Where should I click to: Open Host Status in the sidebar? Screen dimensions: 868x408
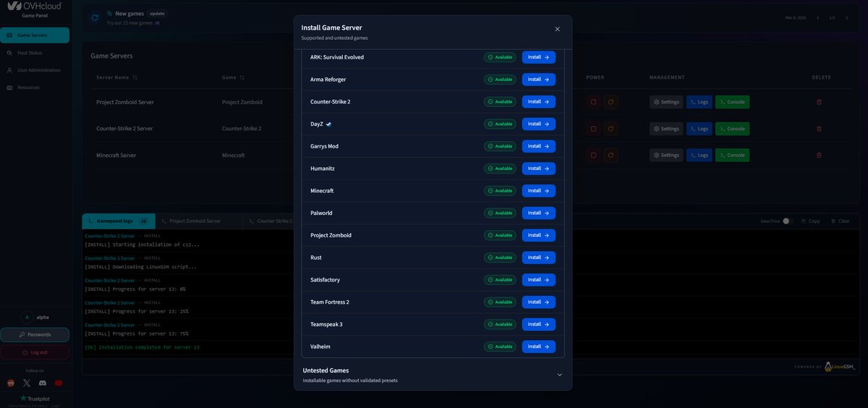point(35,53)
